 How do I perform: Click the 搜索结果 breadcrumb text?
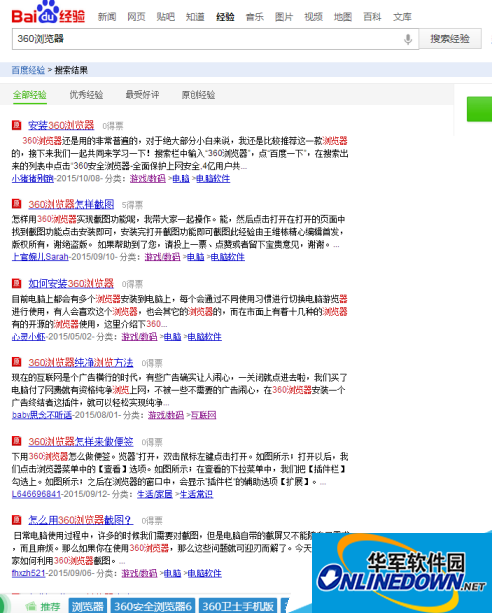coord(71,70)
